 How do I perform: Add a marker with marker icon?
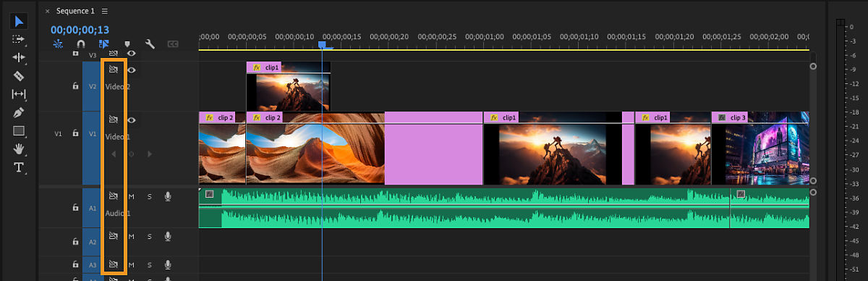127,44
